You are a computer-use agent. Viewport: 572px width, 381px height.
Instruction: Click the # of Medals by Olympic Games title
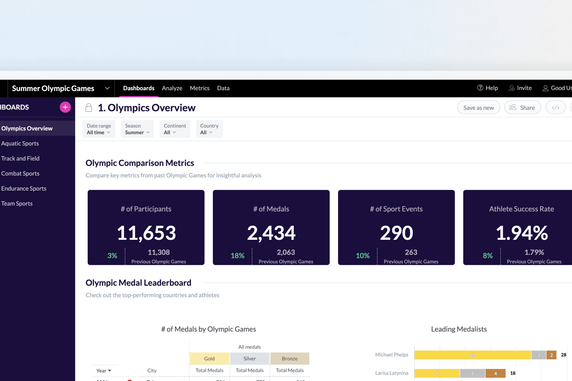[x=209, y=329]
